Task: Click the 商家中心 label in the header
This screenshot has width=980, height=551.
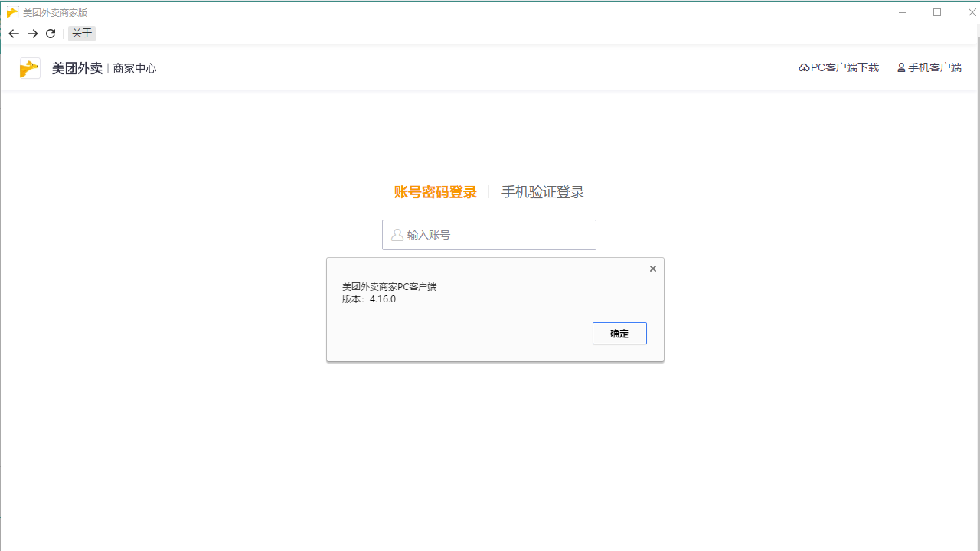Action: pos(135,68)
